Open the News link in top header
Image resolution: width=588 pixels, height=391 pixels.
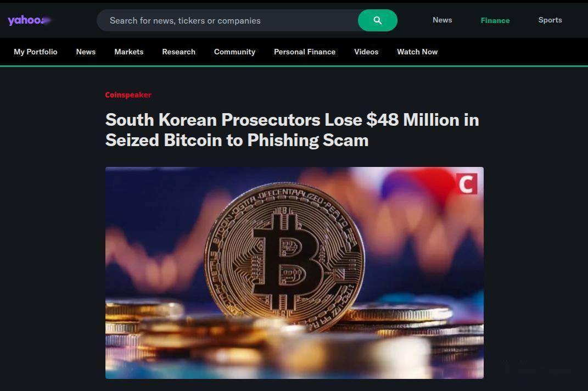point(442,20)
